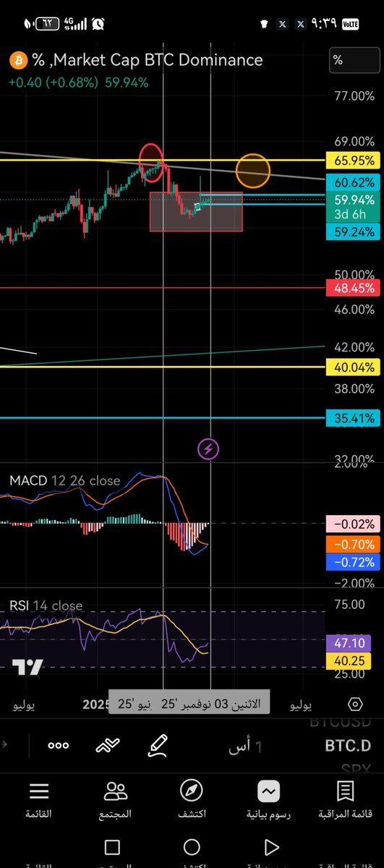Open the اكتشف explore tab
This screenshot has height=868, width=384.
[192, 800]
